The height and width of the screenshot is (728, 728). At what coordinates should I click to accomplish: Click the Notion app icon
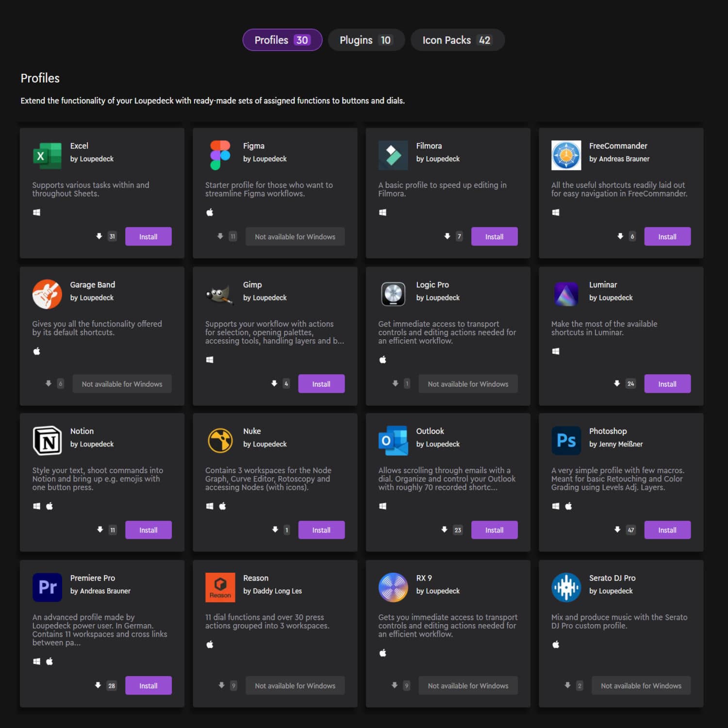[47, 441]
